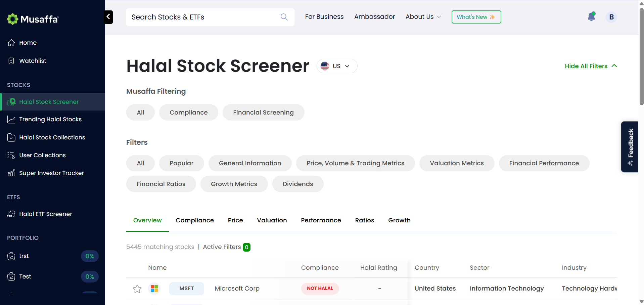Open the What's New button

476,17
